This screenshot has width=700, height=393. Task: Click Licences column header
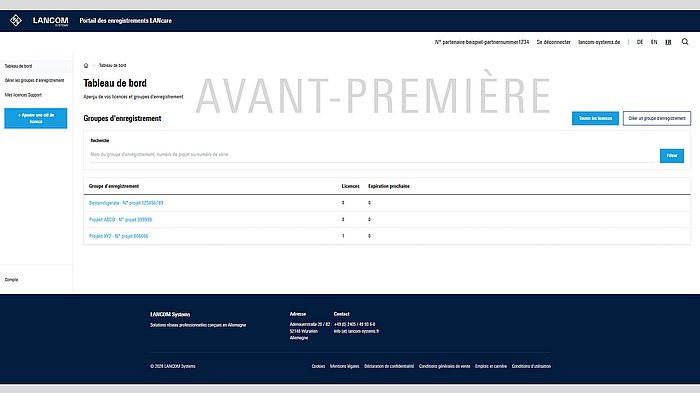click(350, 186)
